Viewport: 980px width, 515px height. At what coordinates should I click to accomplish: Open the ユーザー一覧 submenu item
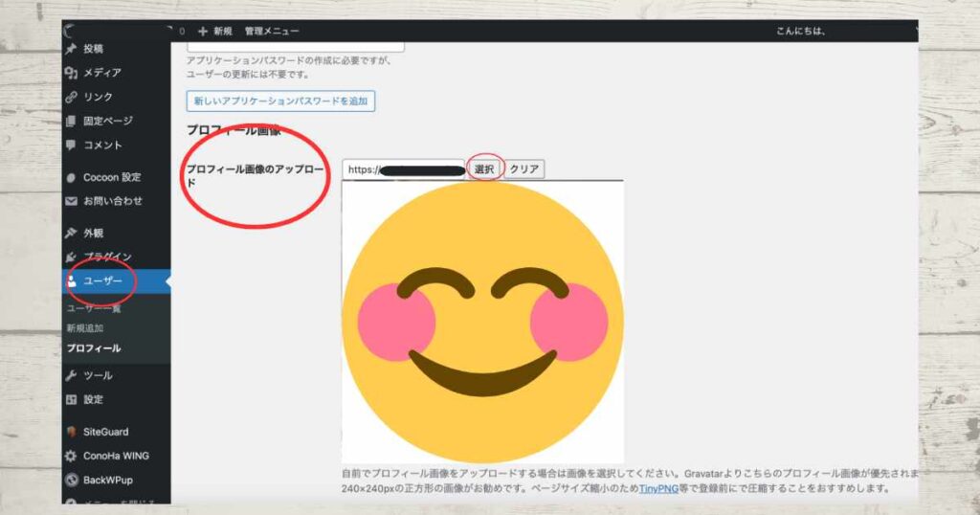point(94,308)
